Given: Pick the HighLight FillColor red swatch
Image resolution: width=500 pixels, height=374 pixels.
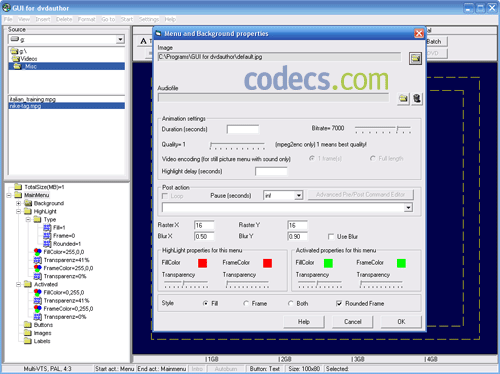Looking at the screenshot, I should click(x=203, y=263).
